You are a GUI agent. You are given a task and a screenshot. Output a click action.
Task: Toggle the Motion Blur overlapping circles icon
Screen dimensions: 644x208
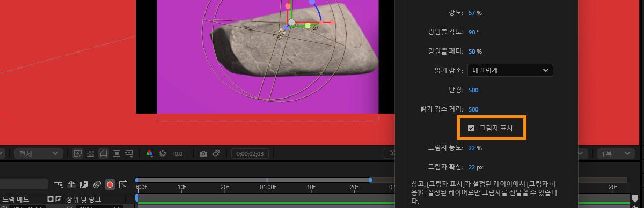[x=97, y=184]
